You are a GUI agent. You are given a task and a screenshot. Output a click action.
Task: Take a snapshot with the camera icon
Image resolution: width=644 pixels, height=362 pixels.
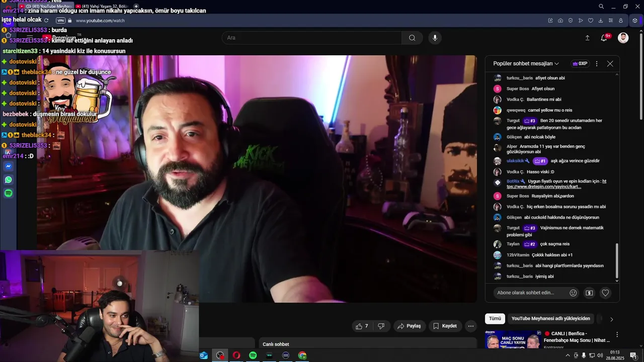[560, 21]
